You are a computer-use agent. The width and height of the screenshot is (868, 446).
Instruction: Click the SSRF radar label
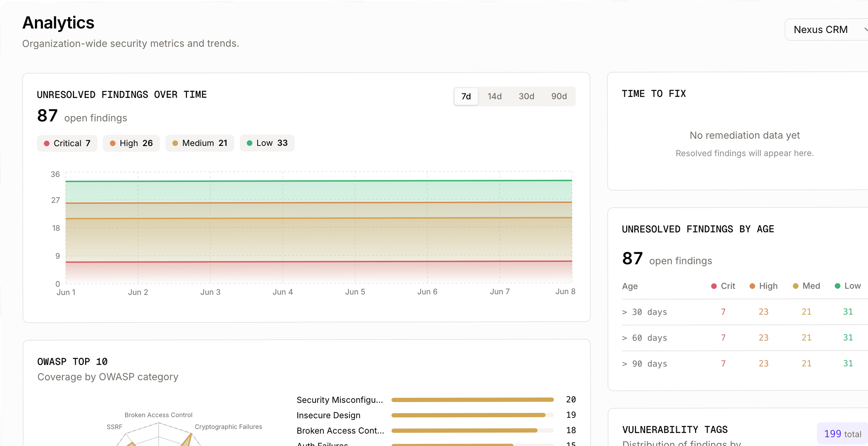pos(114,427)
